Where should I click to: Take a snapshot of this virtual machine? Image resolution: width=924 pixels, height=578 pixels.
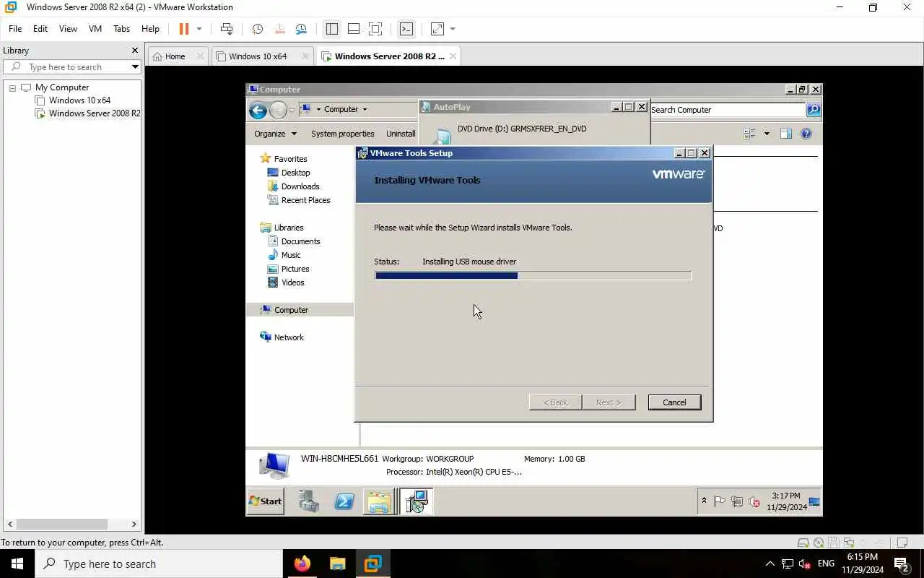pyautogui.click(x=257, y=29)
